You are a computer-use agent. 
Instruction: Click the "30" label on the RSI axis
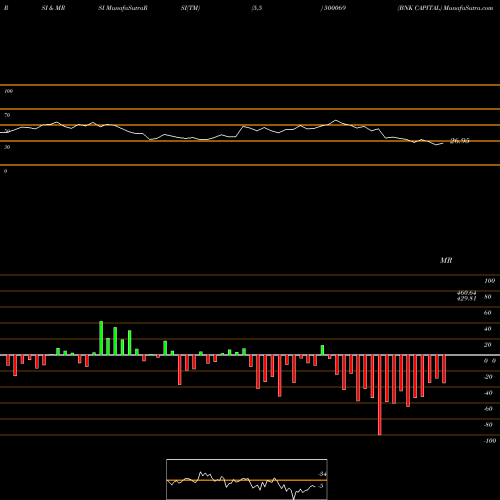(x=7, y=147)
